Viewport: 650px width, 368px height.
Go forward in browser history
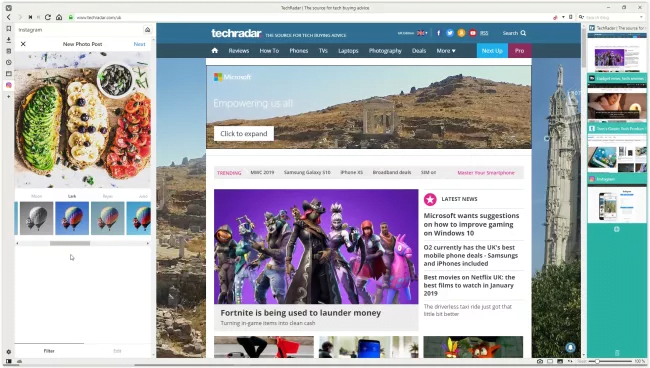click(19, 17)
